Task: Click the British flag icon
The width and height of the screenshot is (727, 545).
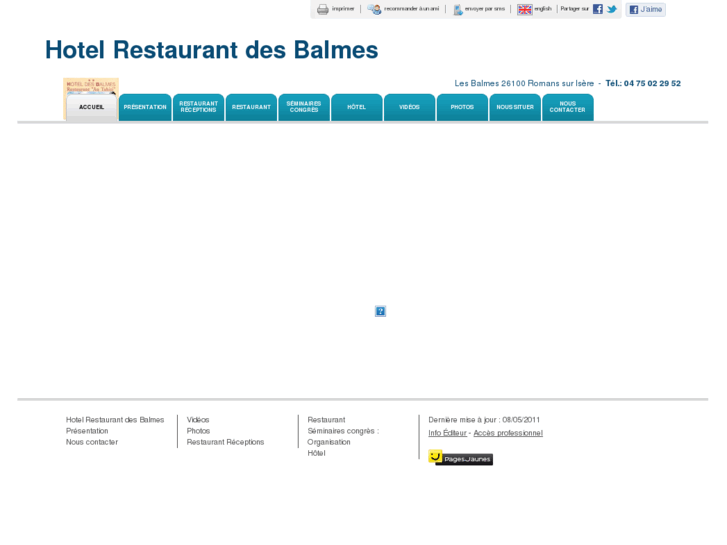Action: pyautogui.click(x=524, y=9)
